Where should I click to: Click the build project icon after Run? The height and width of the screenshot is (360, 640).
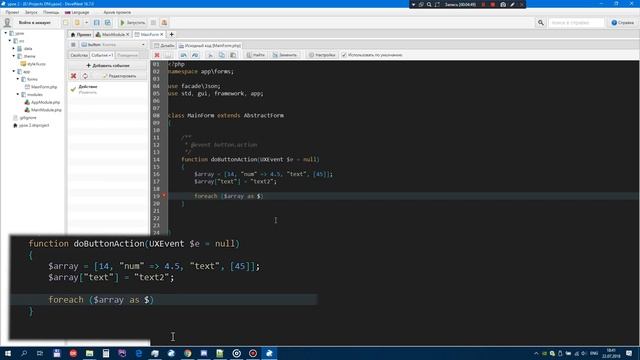[164, 22]
